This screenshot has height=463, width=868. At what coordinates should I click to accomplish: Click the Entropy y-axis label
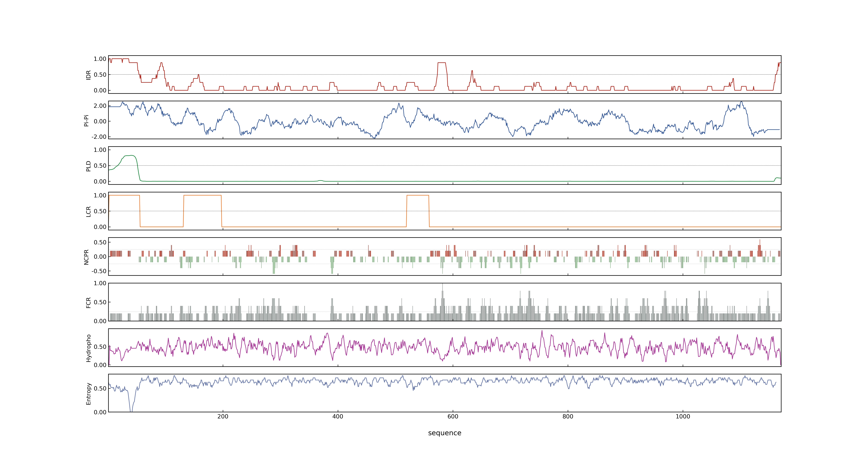(x=88, y=394)
